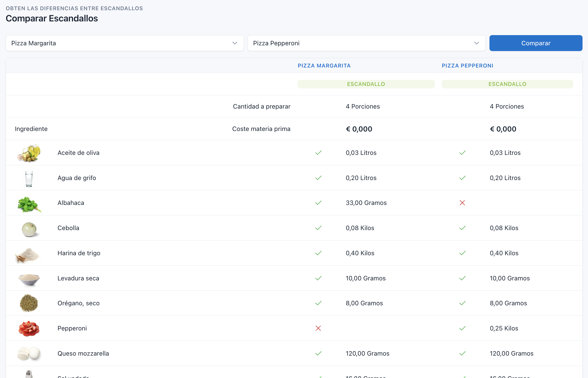Screen dimensions: 588x378
Task: Click Margarita's green check for Orégano, seco
Action: (x=318, y=303)
